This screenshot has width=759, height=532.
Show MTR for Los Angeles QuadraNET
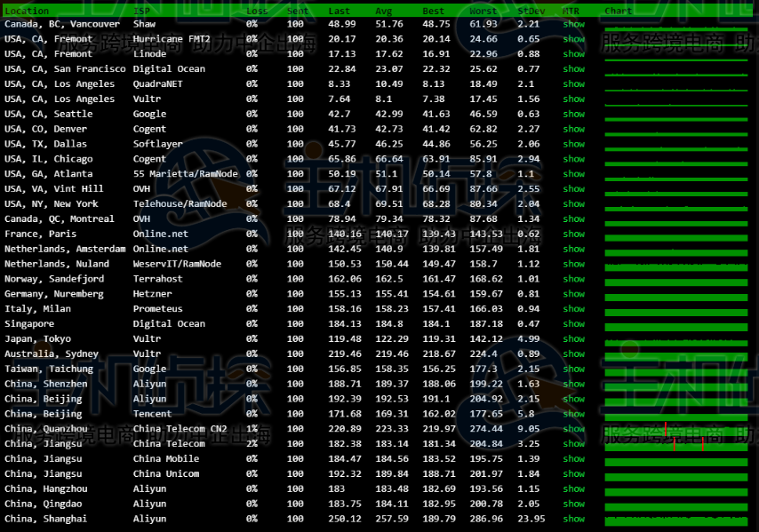pos(573,84)
